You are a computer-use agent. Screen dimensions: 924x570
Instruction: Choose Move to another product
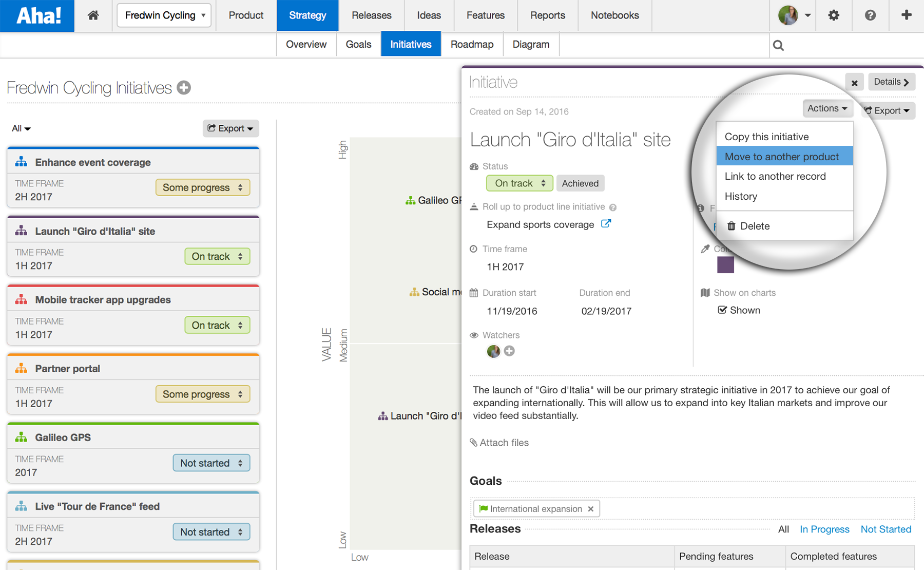pyautogui.click(x=784, y=156)
